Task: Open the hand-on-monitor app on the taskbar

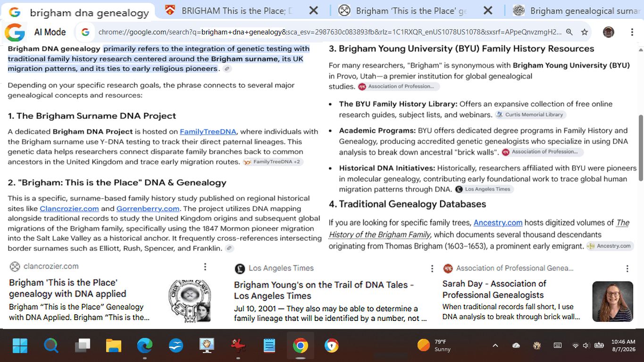Action: 207,345
